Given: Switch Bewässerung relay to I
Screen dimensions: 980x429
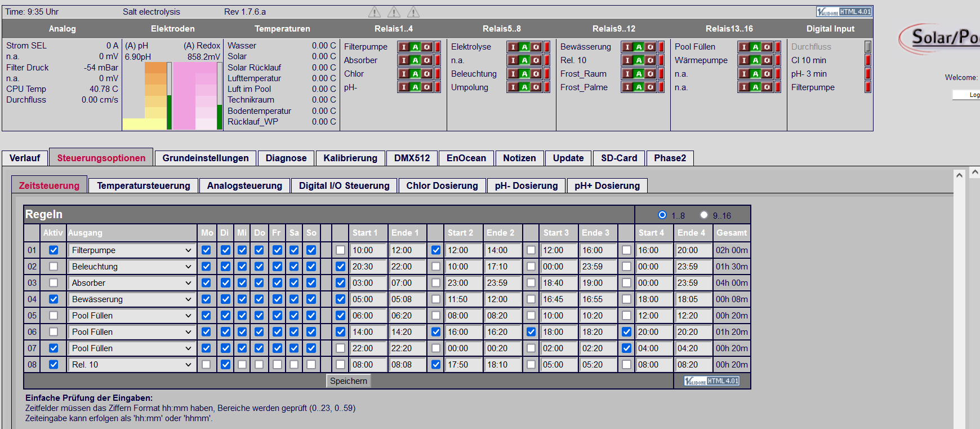Looking at the screenshot, I should (627, 47).
